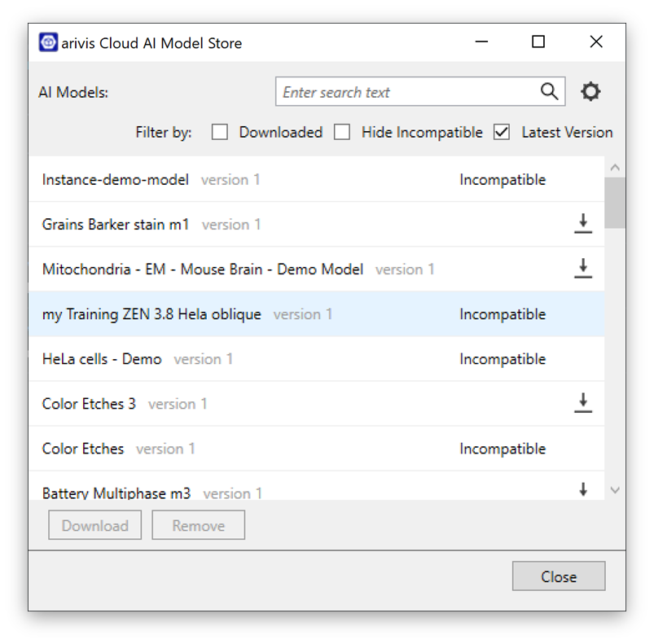
Task: Uncheck the Latest Version filter
Action: pyautogui.click(x=502, y=132)
